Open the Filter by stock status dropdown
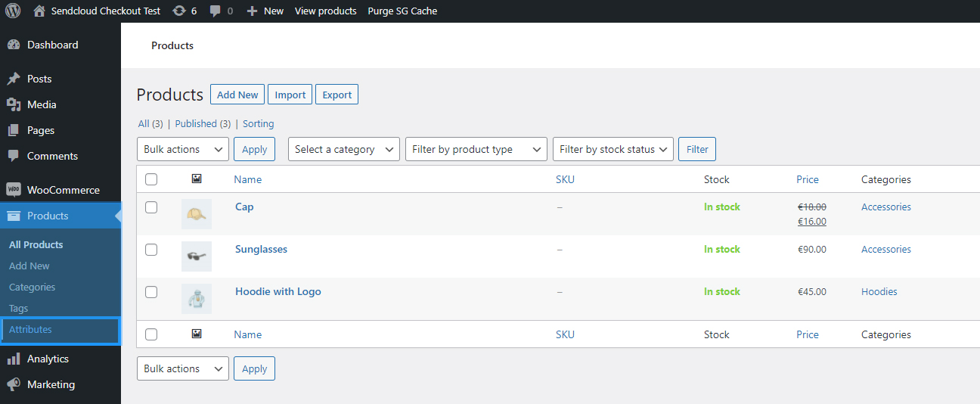 613,149
